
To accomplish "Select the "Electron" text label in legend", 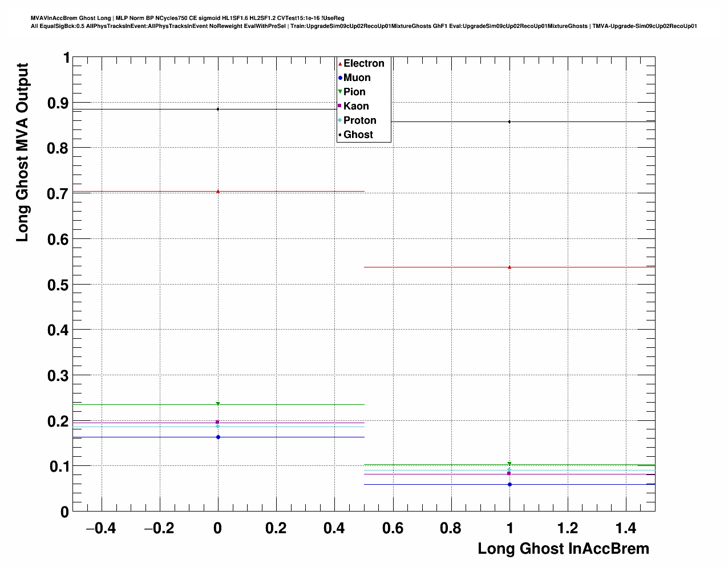I will [363, 64].
